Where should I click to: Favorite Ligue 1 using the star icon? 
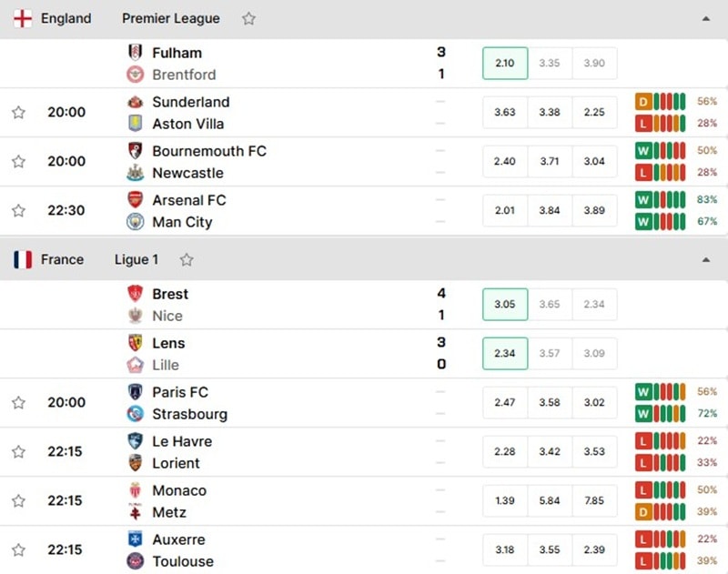pyautogui.click(x=187, y=259)
